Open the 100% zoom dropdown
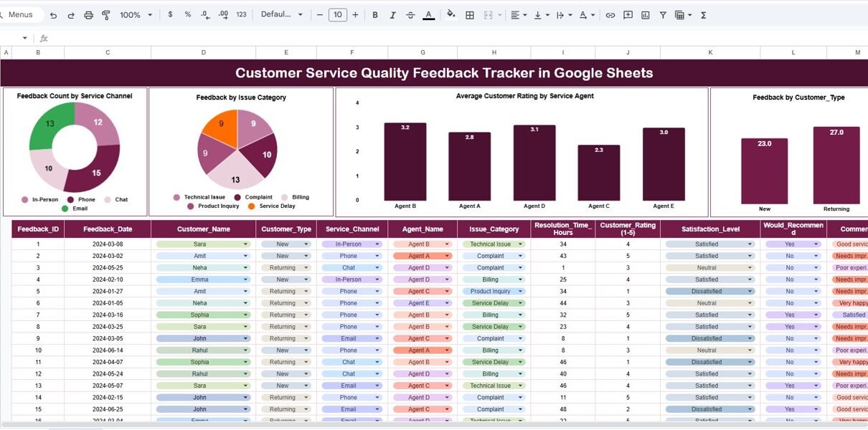The image size is (868, 430). (136, 15)
